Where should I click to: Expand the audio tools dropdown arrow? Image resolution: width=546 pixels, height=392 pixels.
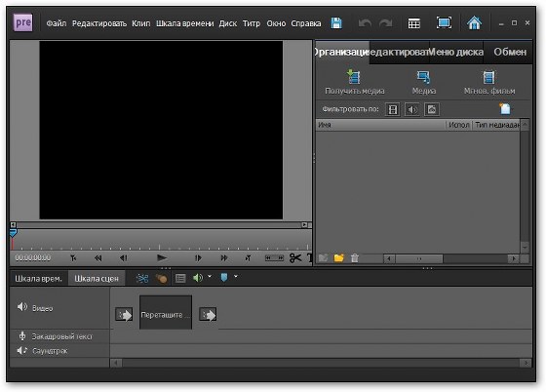[x=210, y=276]
